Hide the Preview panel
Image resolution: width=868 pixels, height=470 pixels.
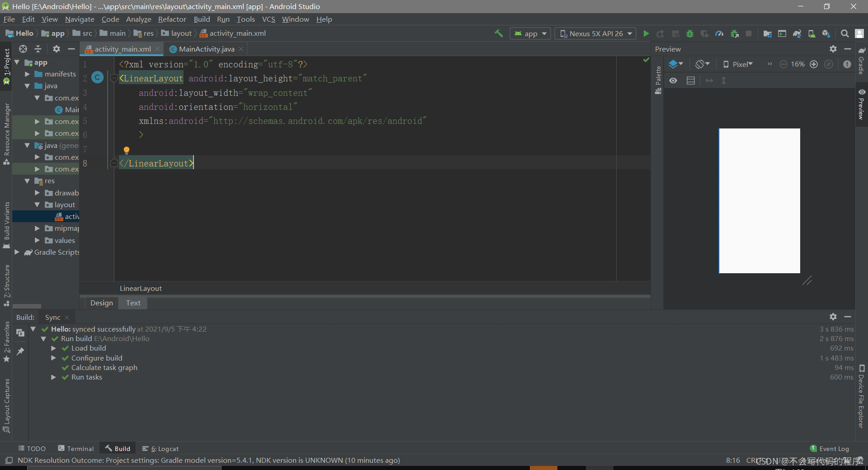tap(848, 49)
